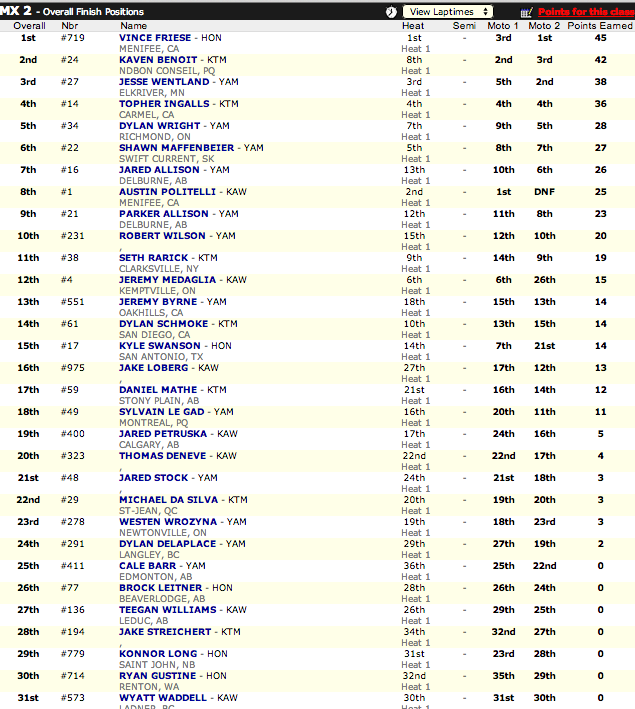Select Dylan Wright rider entry
The image size is (635, 709).
tap(159, 125)
